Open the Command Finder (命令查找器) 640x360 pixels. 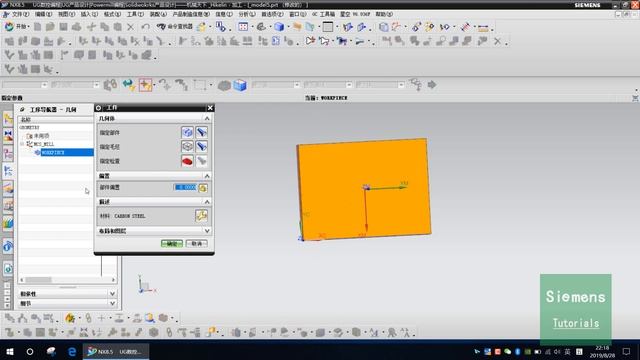coord(175,27)
